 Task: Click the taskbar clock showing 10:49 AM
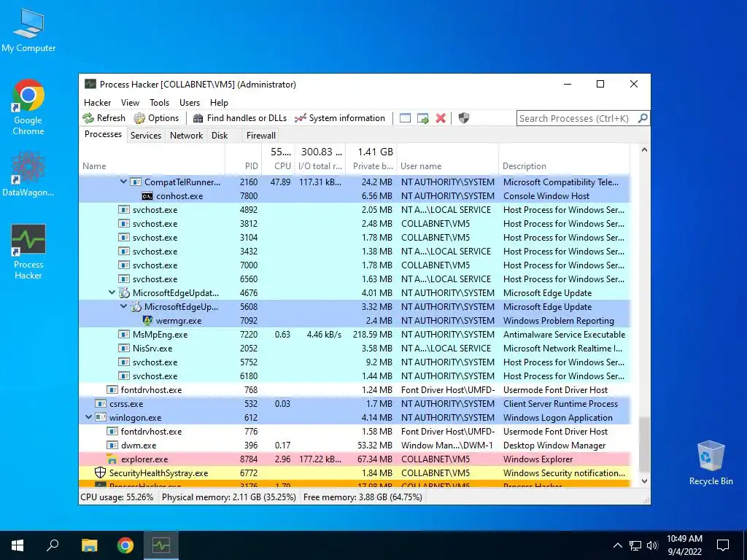click(684, 545)
